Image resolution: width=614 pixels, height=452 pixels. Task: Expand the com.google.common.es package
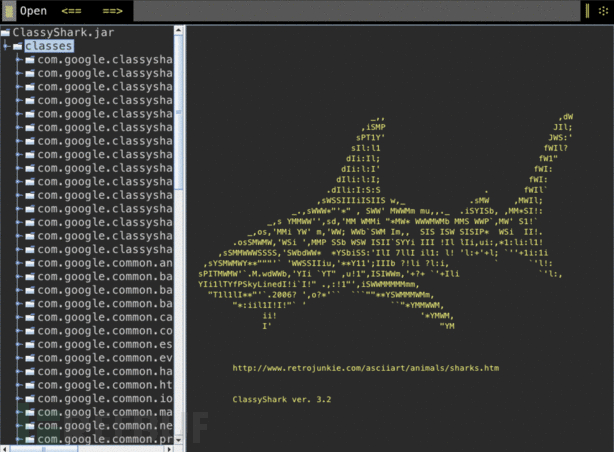(19, 344)
